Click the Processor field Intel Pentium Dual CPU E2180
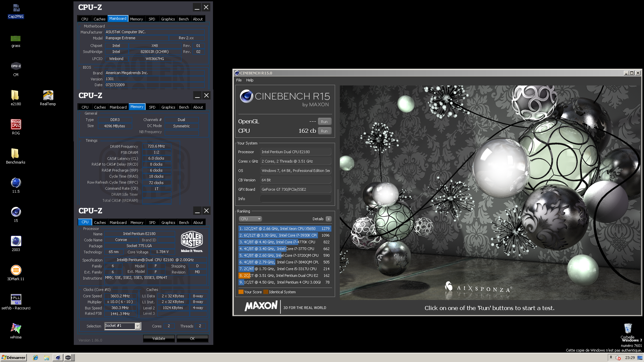This screenshot has width=644, height=362. pos(296,152)
